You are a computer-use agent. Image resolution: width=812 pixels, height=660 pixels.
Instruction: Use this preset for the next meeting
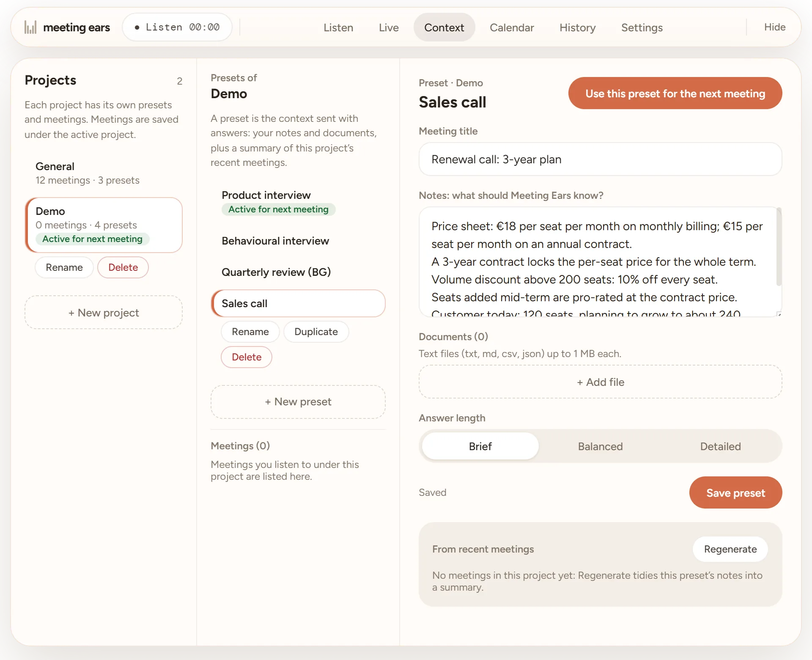tap(675, 93)
